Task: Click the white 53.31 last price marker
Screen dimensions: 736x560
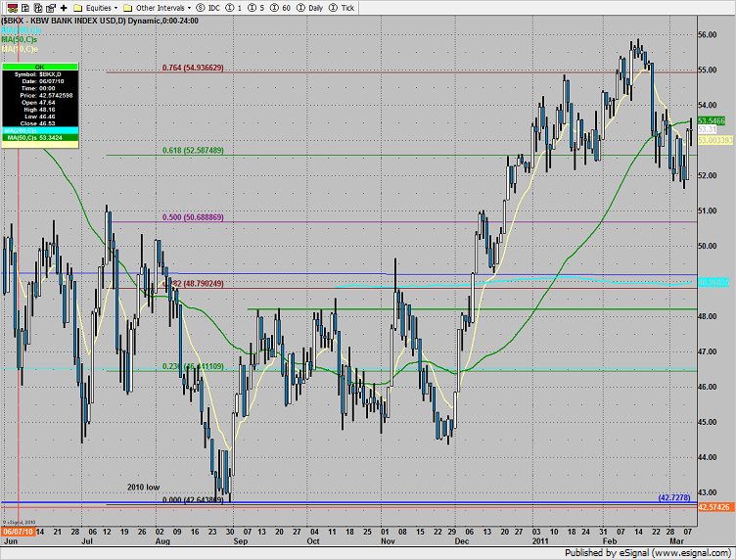Action: point(708,129)
